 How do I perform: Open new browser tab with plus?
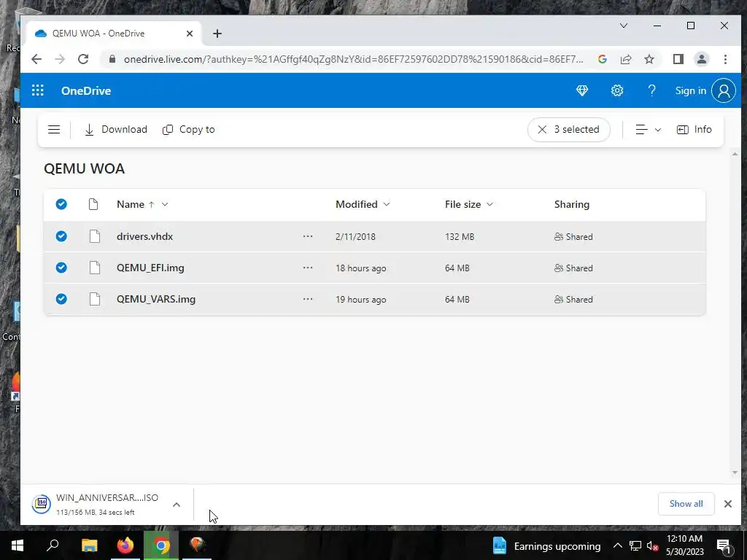(217, 34)
